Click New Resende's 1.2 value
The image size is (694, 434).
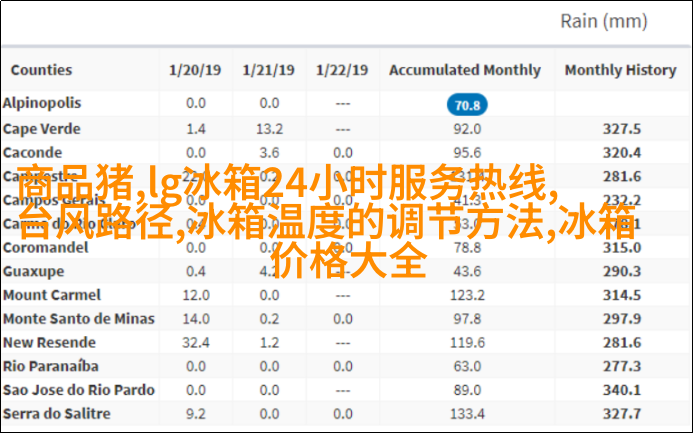pyautogui.click(x=269, y=342)
